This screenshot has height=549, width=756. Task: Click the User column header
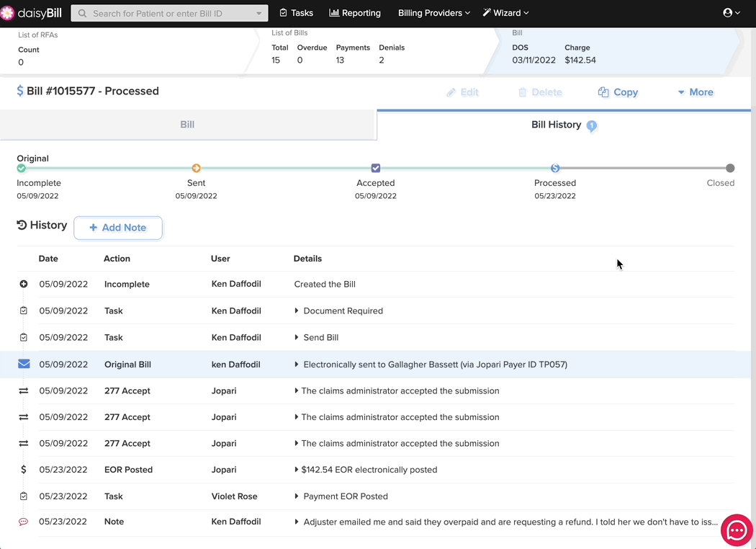(x=220, y=259)
